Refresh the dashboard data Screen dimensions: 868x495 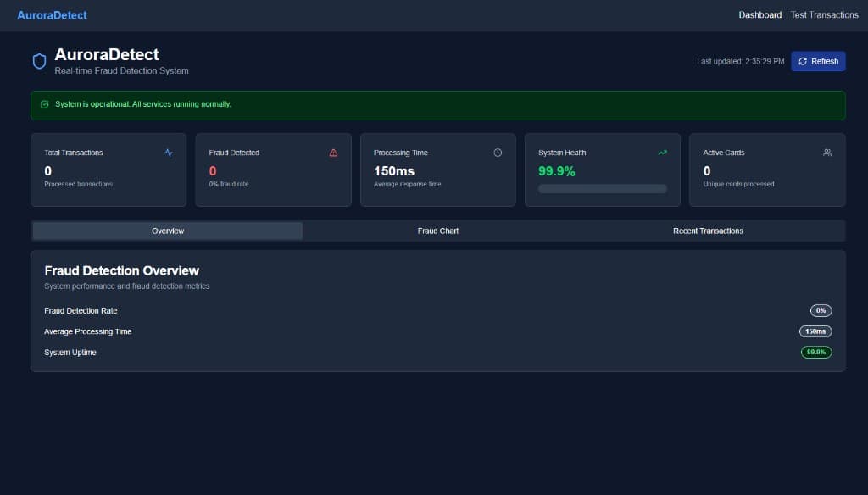[818, 62]
